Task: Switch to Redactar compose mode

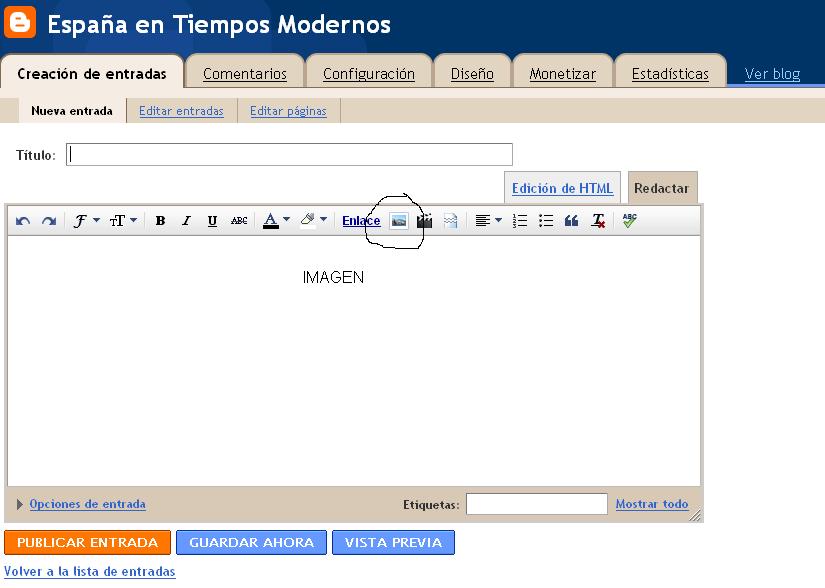Action: (x=661, y=188)
